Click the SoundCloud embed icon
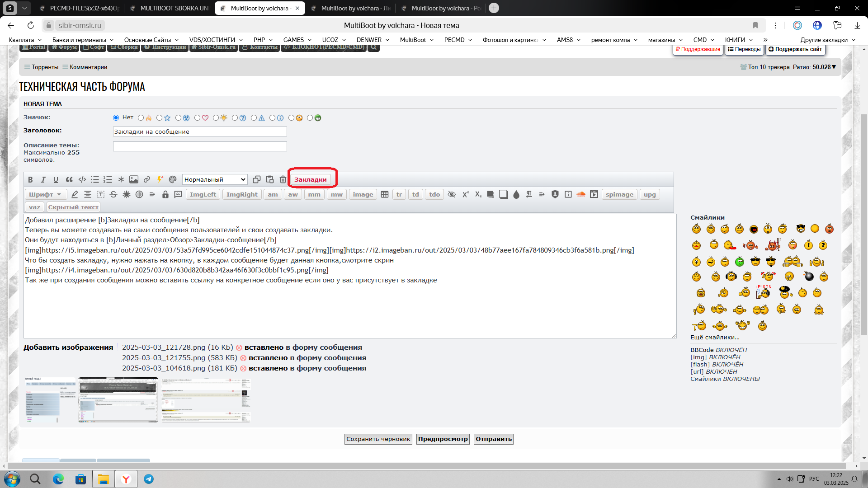 [x=581, y=194]
